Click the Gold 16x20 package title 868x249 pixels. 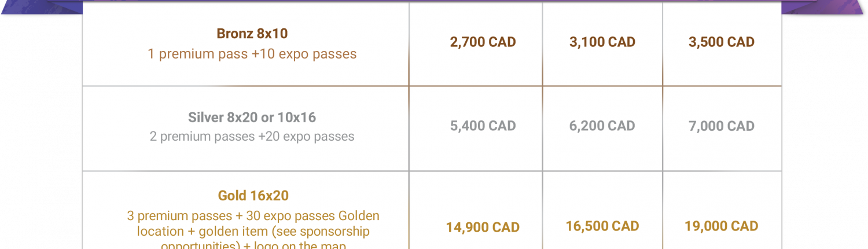click(x=253, y=196)
